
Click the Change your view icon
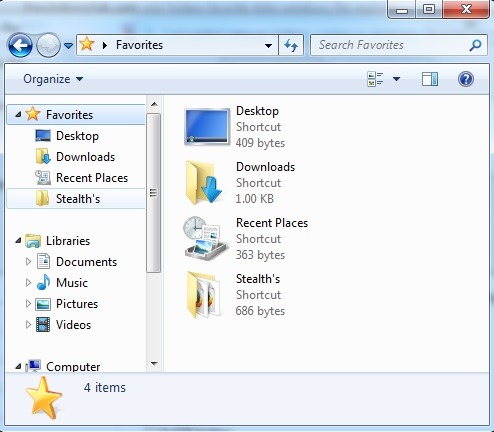(x=375, y=79)
